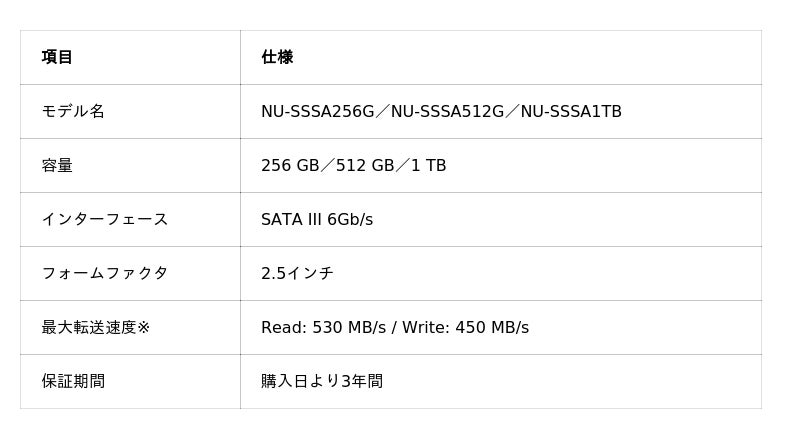
Task: Click the SATA III 6Gb/s value
Action: tap(317, 220)
